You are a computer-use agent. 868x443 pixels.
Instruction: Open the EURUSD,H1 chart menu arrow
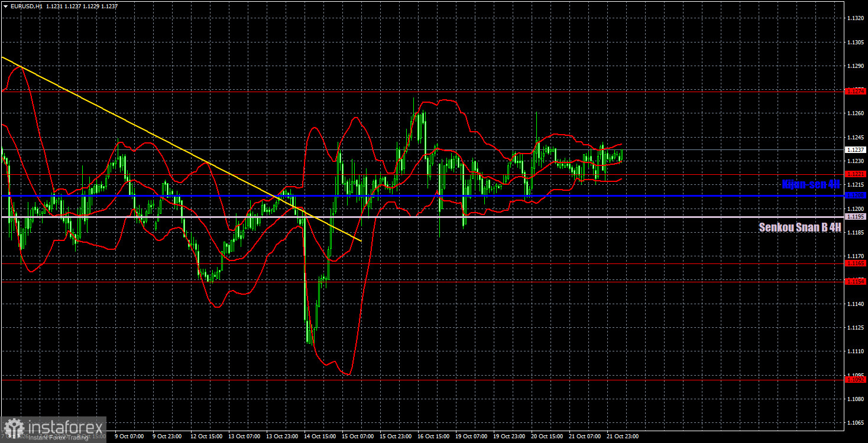(x=5, y=5)
